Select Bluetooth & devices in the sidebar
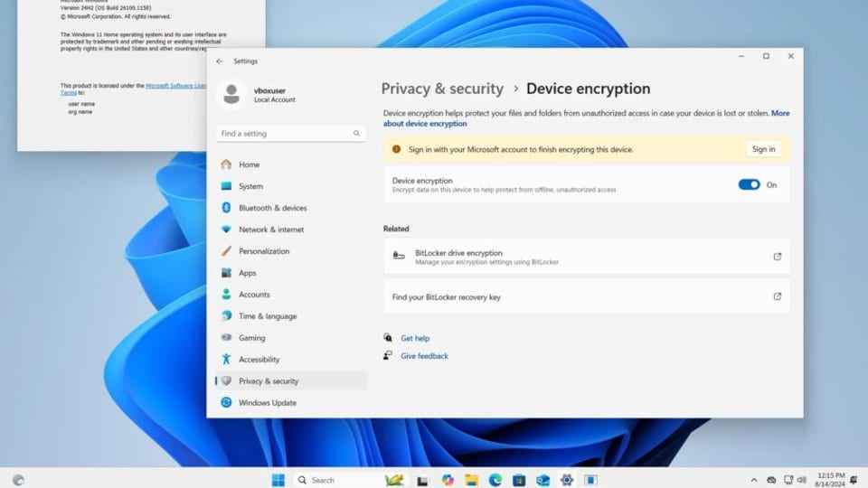The image size is (868, 488). [290, 208]
